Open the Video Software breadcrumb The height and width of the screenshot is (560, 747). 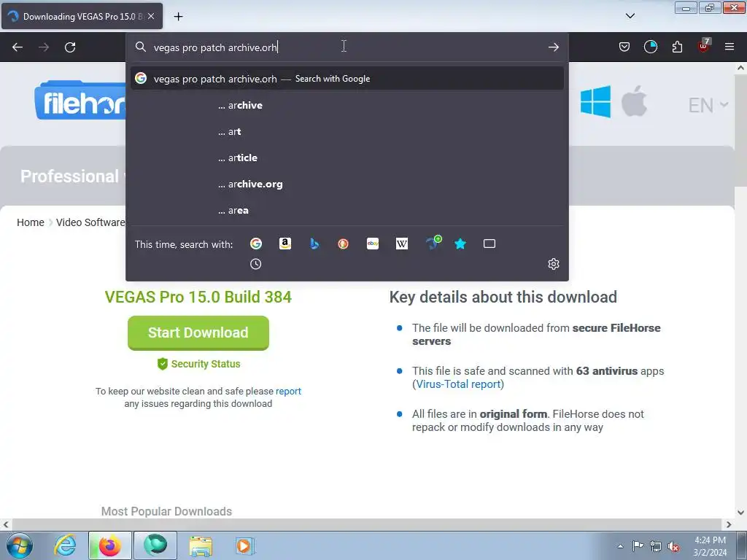pyautogui.click(x=90, y=222)
